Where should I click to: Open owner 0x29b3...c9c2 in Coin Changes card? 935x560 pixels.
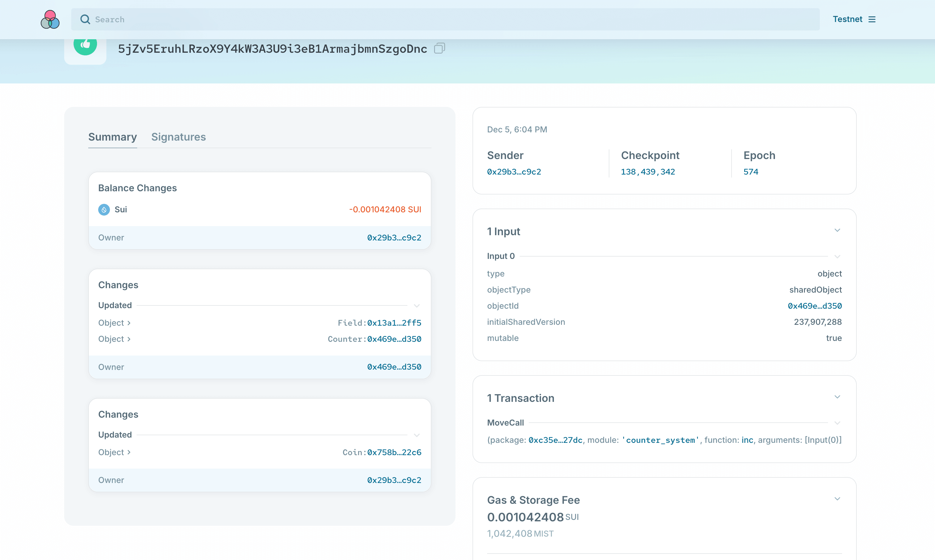tap(394, 480)
